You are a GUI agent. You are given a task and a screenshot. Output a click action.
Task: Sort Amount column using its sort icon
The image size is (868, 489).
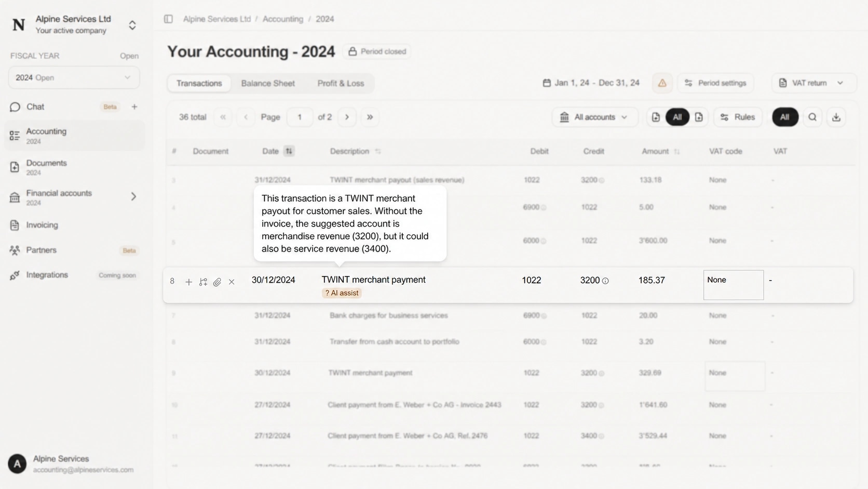tap(676, 152)
